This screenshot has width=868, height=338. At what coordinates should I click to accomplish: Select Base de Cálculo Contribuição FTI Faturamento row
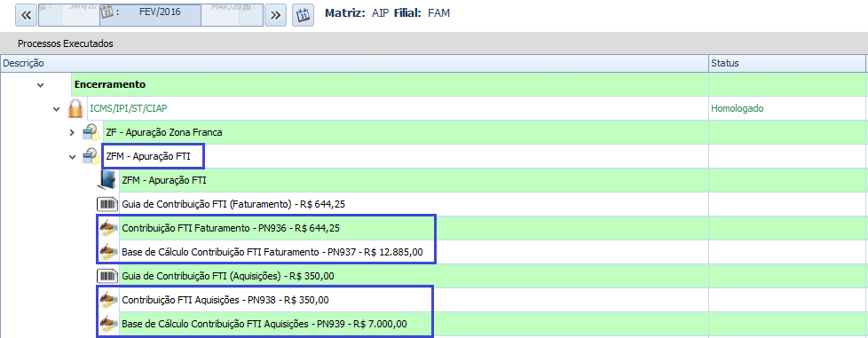[272, 252]
